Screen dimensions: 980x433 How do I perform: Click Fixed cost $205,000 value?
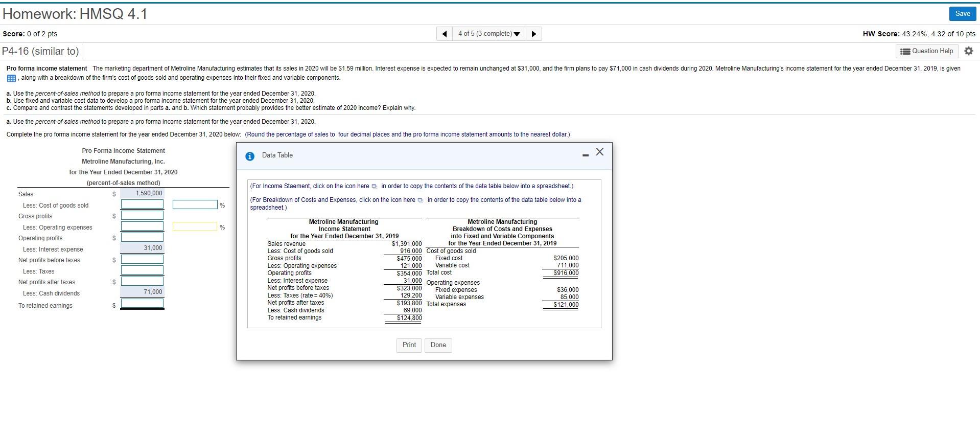pos(566,258)
